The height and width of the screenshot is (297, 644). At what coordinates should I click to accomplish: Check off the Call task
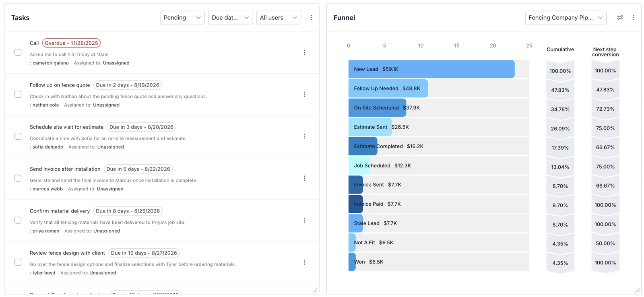tap(18, 52)
